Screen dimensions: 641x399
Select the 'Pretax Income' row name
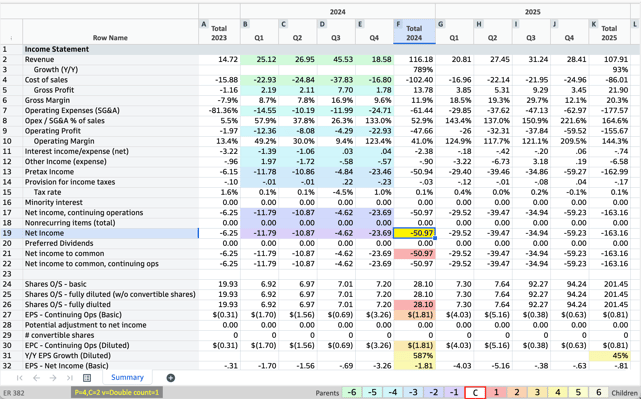coord(110,172)
